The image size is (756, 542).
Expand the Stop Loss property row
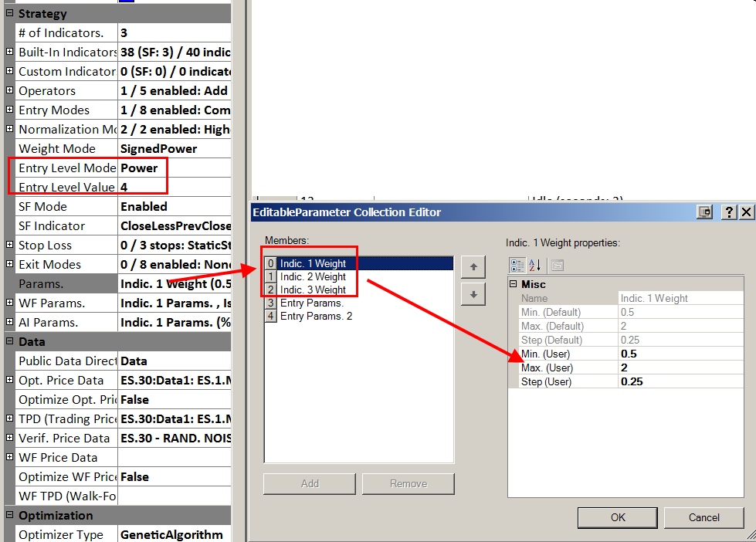[x=9, y=245]
